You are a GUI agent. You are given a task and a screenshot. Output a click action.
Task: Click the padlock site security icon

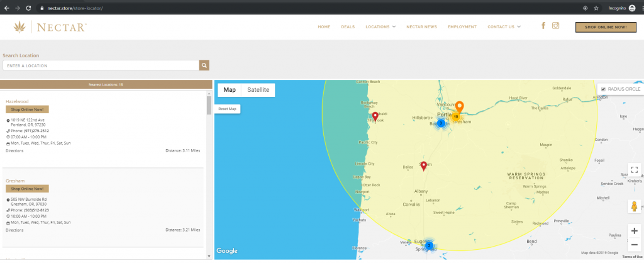point(42,8)
